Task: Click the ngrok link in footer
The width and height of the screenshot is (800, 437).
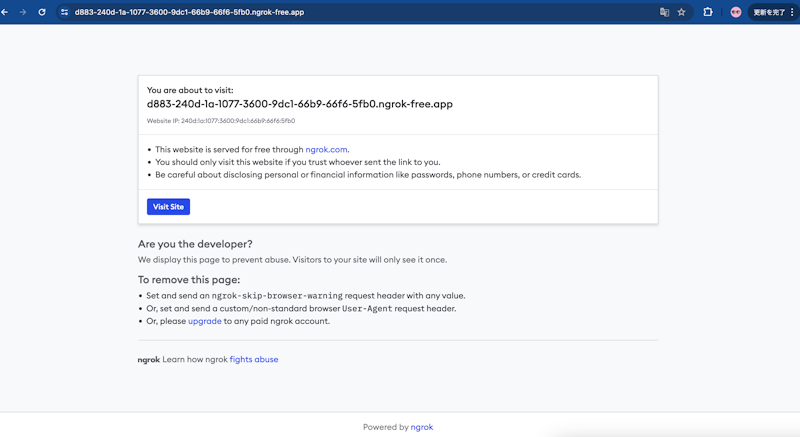Action: pyautogui.click(x=422, y=427)
